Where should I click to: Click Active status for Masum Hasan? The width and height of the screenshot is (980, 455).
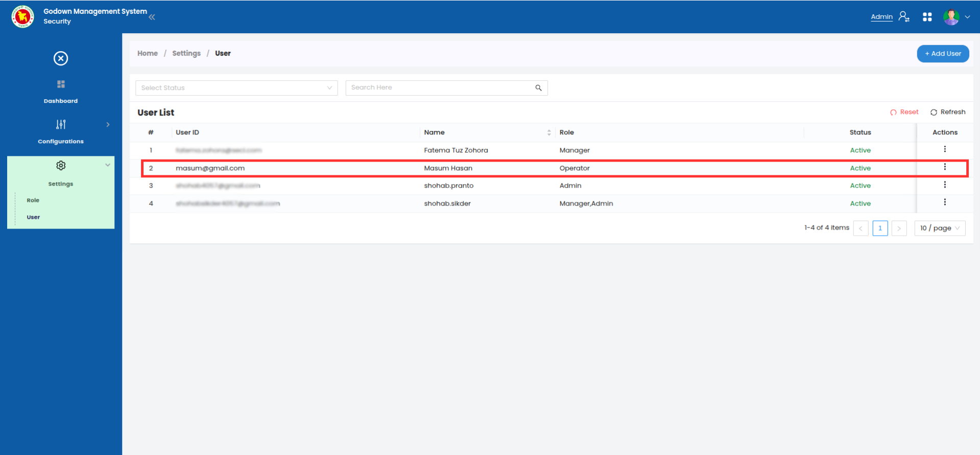pyautogui.click(x=860, y=168)
